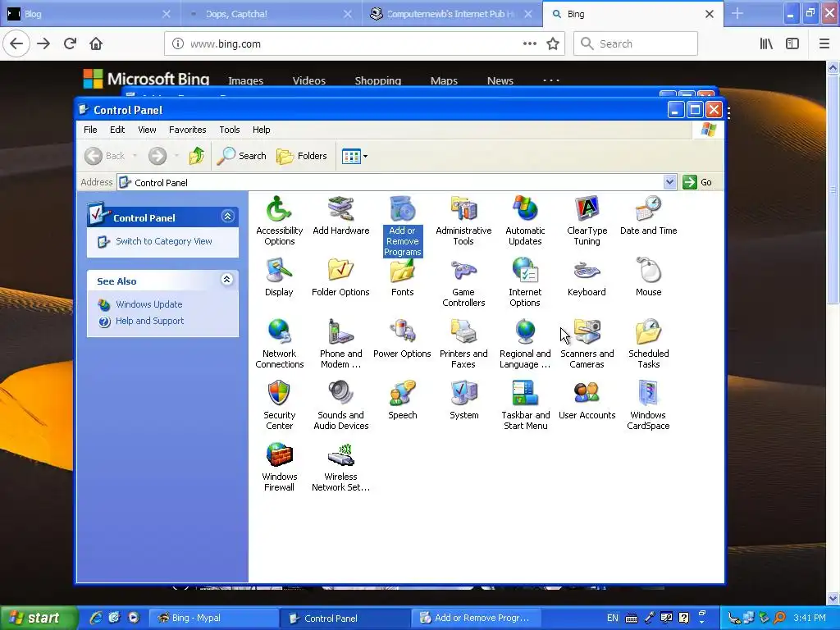The width and height of the screenshot is (840, 630).
Task: Open the Tools menu
Action: coord(230,130)
